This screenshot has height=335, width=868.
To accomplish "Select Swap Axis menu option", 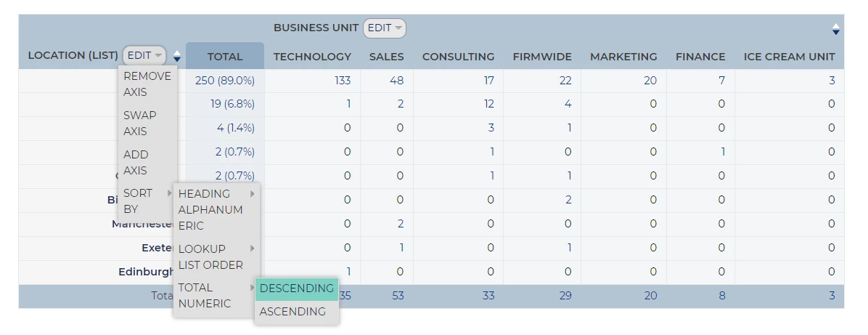I will [x=140, y=123].
